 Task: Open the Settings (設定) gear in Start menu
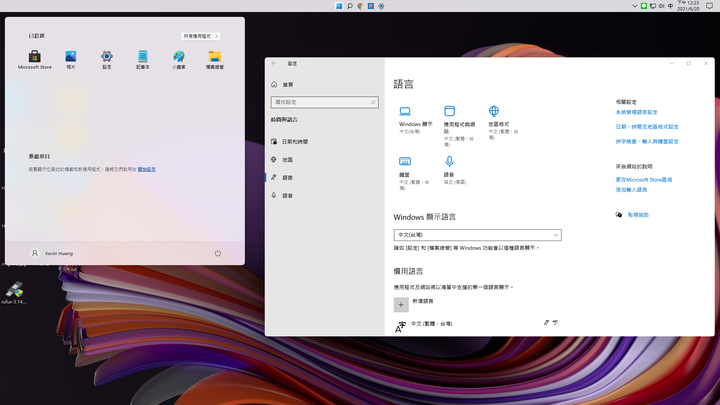(107, 60)
